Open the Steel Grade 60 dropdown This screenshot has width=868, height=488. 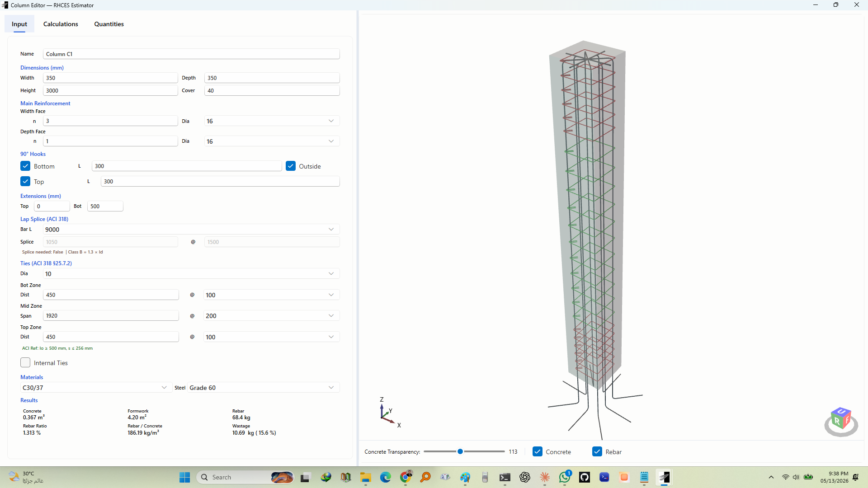click(263, 388)
